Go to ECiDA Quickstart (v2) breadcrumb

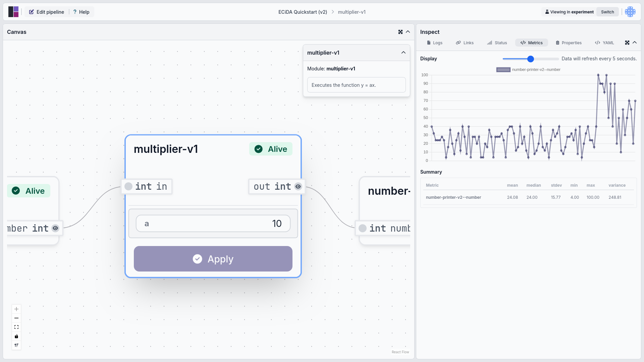pyautogui.click(x=303, y=12)
